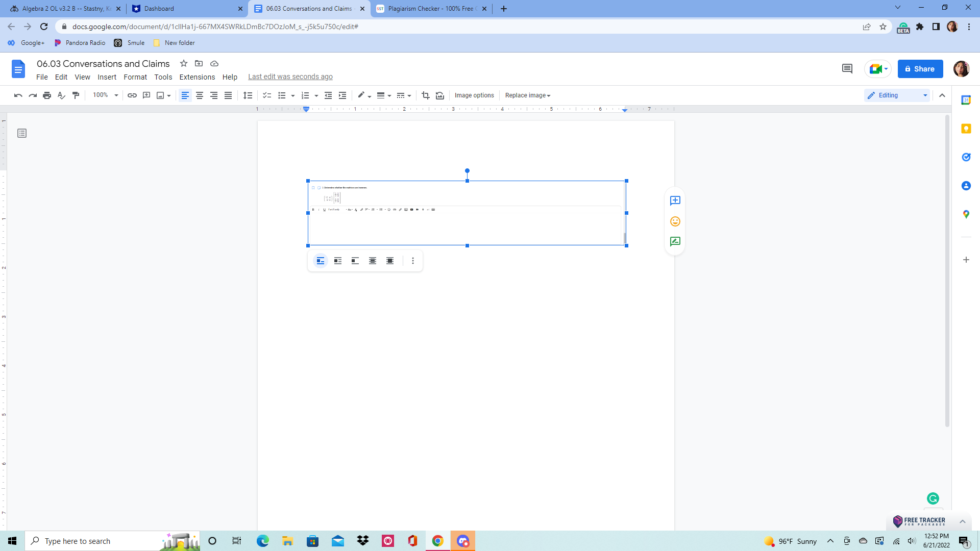
Task: Crop the selected image
Action: (x=426, y=95)
